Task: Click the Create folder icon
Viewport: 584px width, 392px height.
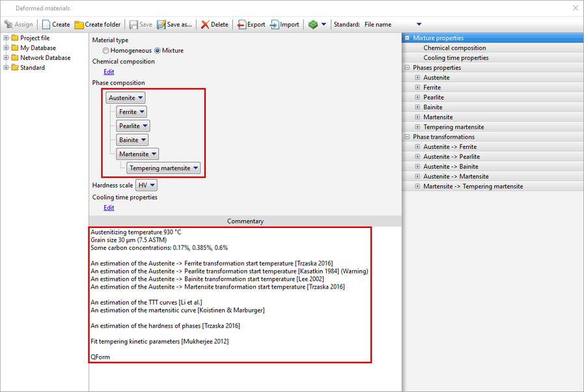Action: coord(79,25)
